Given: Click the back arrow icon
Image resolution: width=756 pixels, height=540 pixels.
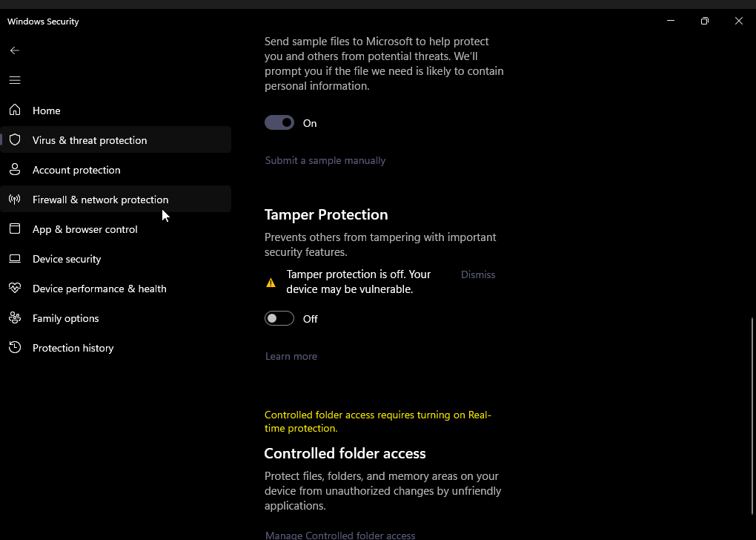Looking at the screenshot, I should tap(15, 50).
